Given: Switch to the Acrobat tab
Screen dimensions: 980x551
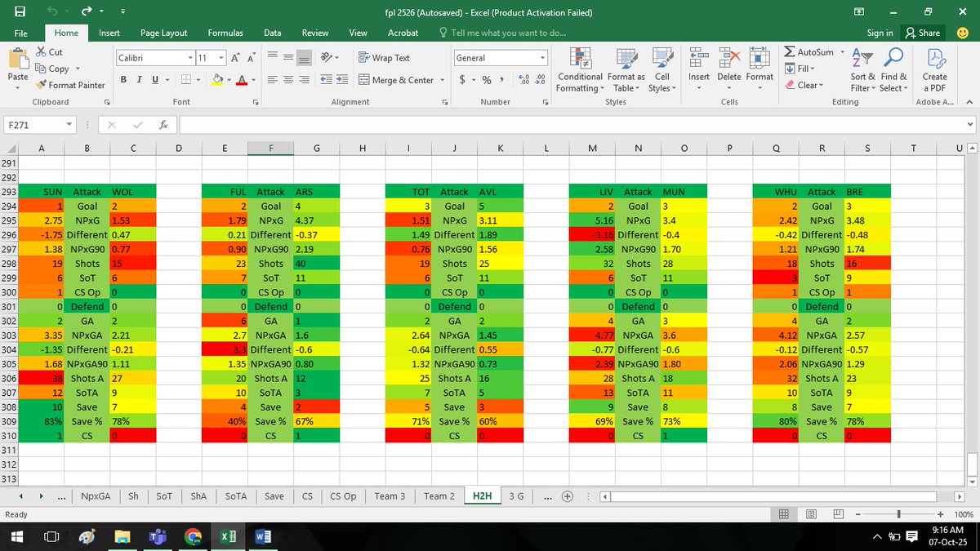Looking at the screenshot, I should [403, 33].
